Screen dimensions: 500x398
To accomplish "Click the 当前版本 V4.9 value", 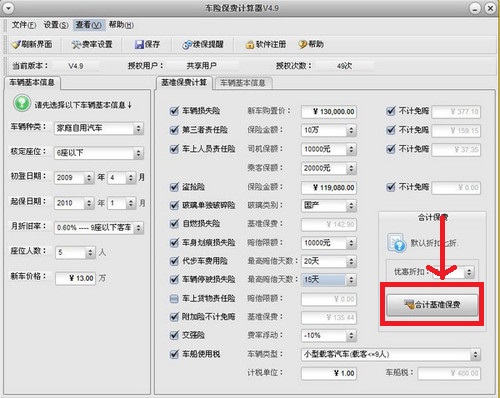I will pos(76,66).
